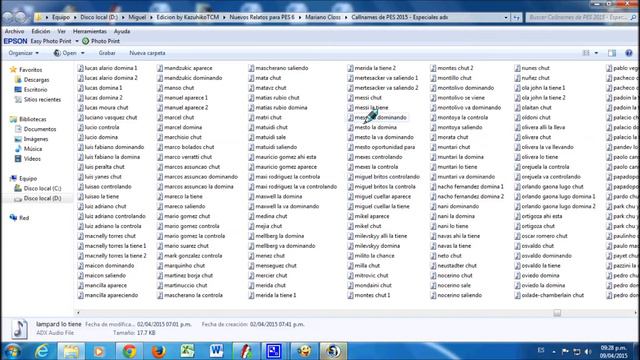Open the Organizar dropdown
Viewport: 640px width, 360px height.
pyautogui.click(x=24, y=53)
